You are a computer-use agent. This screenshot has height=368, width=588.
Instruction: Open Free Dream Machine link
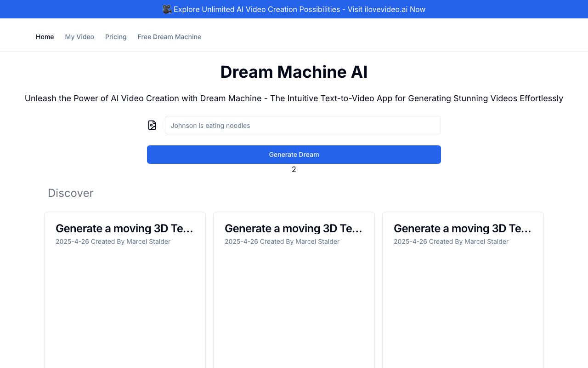coord(170,37)
